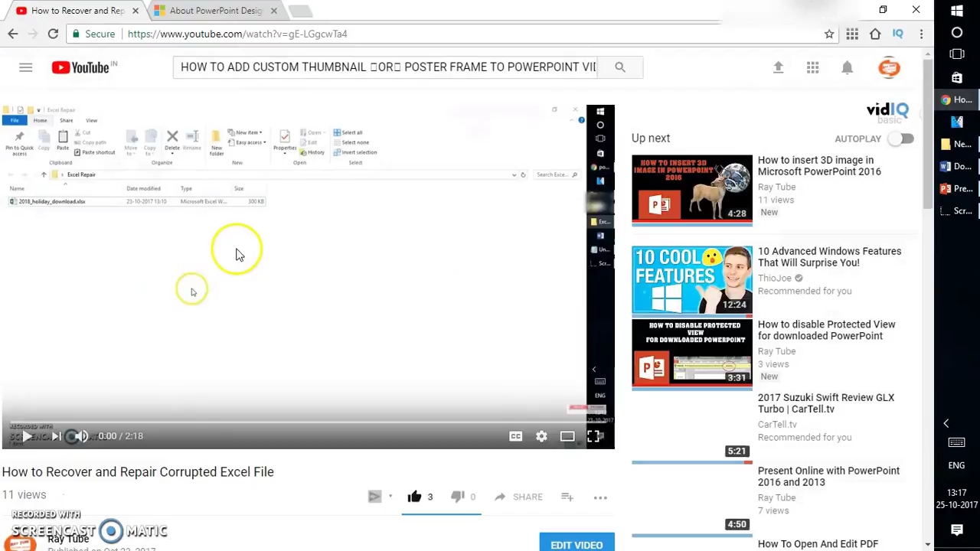Open the Chrome three-dot menu
Viewport: 980px width, 551px height.
921,34
